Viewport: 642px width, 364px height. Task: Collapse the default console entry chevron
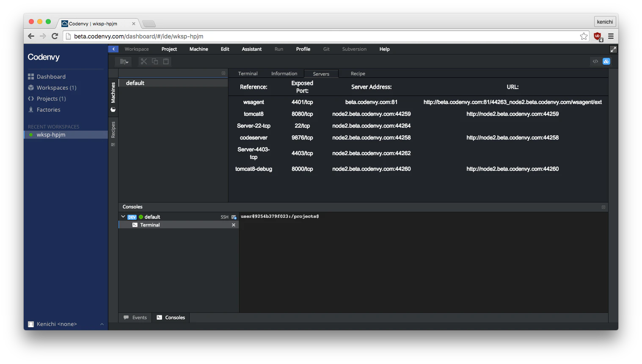[123, 216]
